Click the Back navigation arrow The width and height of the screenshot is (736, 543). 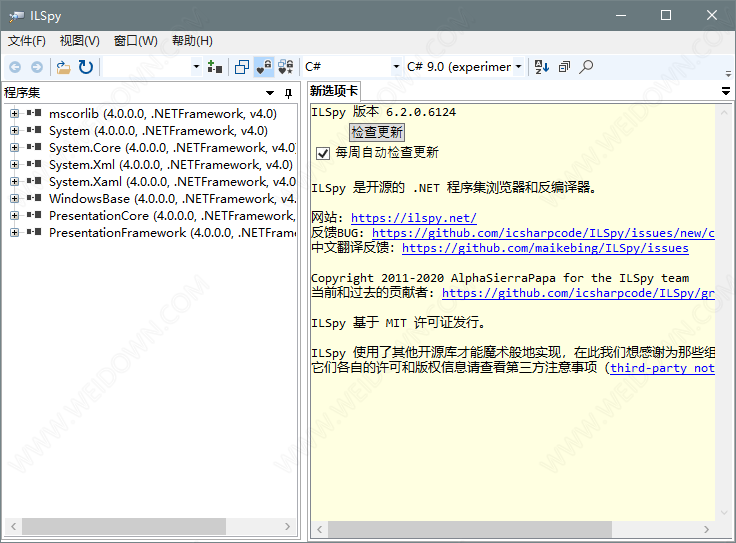point(15,67)
